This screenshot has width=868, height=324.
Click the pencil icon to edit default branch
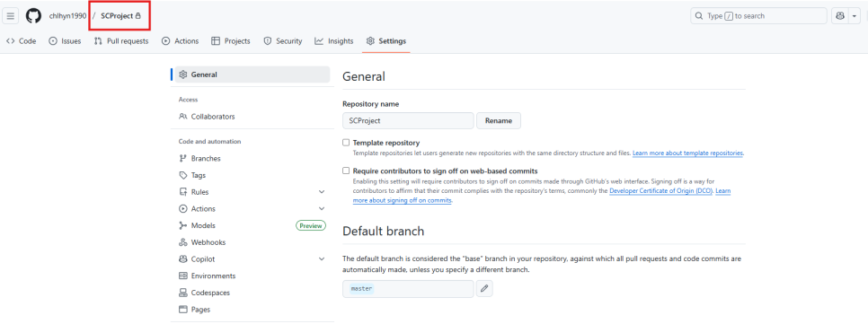coord(484,289)
